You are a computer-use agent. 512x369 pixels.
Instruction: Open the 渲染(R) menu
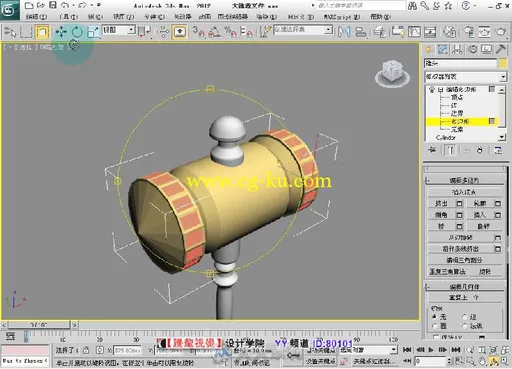click(x=266, y=16)
